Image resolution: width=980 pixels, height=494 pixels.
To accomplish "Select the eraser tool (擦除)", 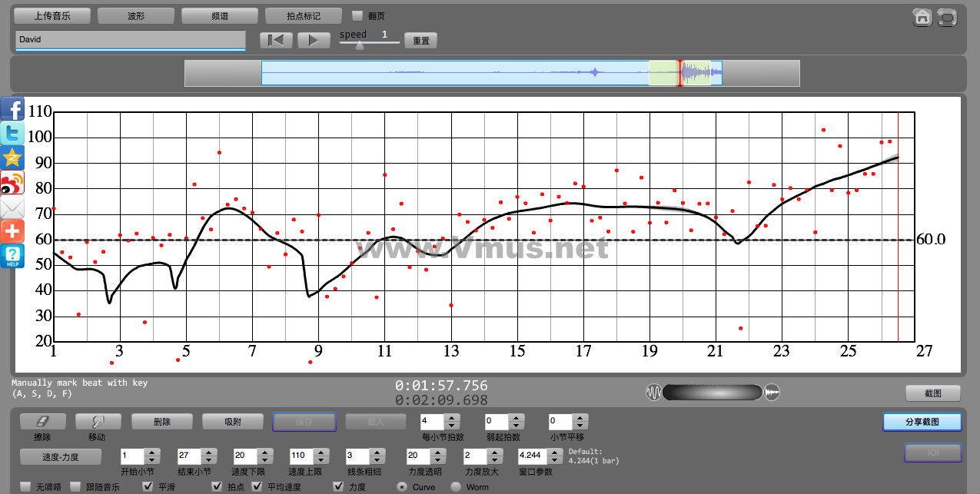I will pos(42,421).
